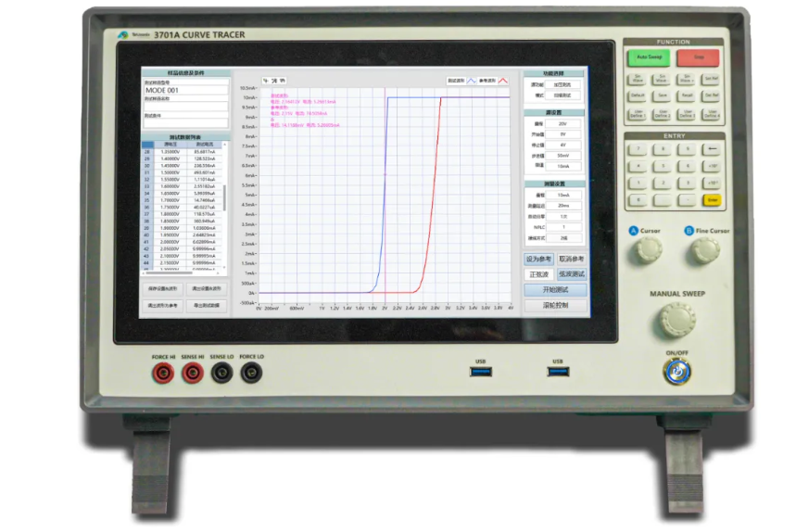Screen dimensions: 796x532
Task: Click the MODE 001 sample model field
Action: 186,90
